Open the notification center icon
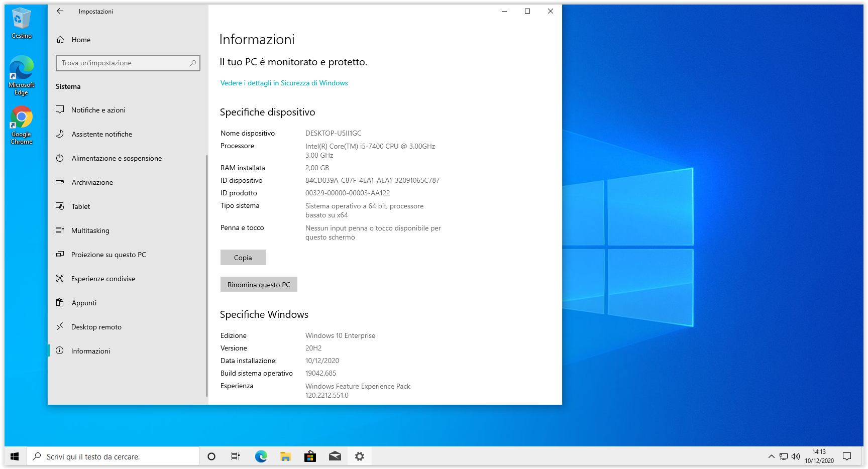Screen dimensions: 868x469 pyautogui.click(x=847, y=456)
